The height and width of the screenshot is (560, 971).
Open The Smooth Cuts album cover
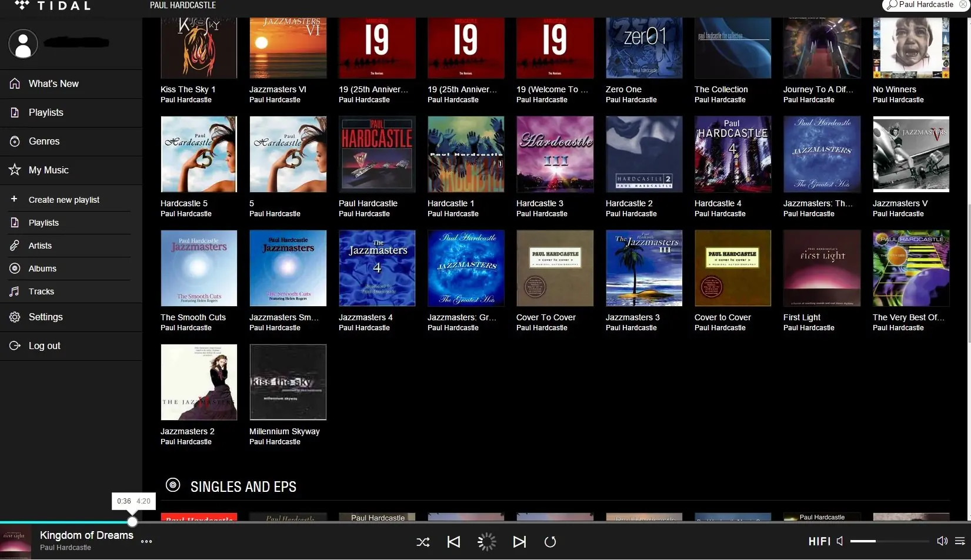[199, 268]
